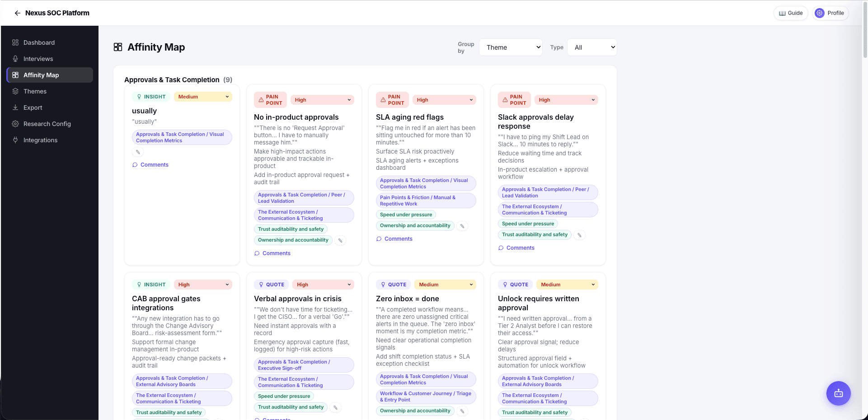This screenshot has width=868, height=420.
Task: Click the book icon in the Guide button
Action: pos(782,13)
